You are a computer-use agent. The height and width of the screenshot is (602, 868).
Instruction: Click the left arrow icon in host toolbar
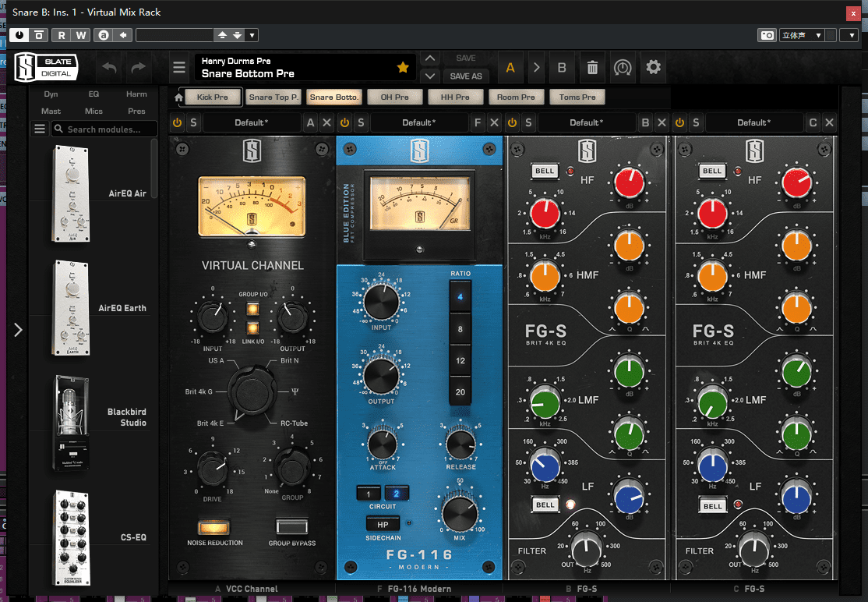[123, 35]
